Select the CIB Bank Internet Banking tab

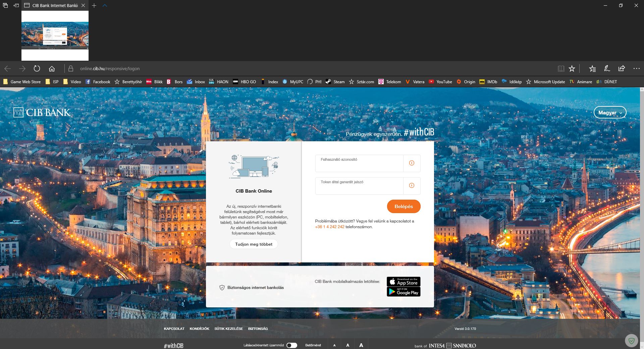51,5
